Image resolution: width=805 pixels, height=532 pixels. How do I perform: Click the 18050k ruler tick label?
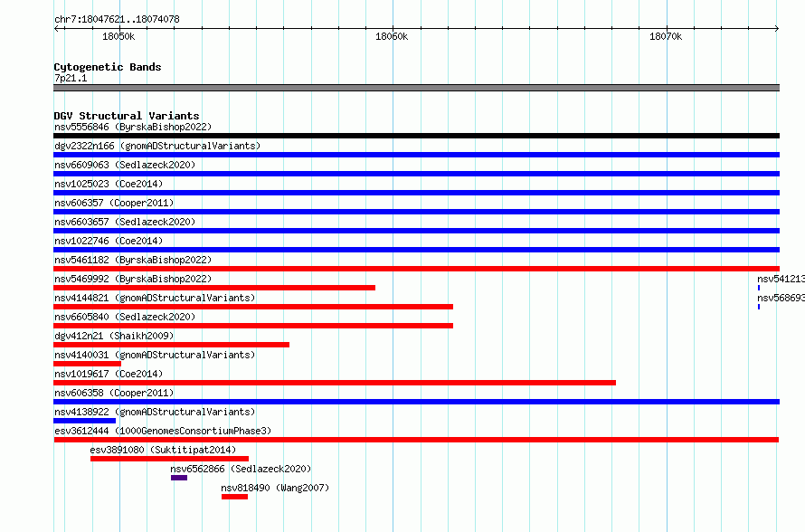tap(118, 36)
